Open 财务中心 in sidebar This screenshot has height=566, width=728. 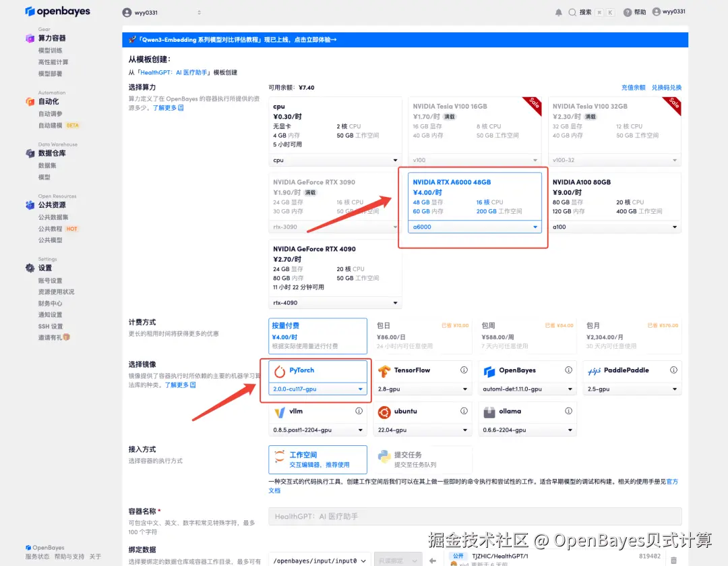[50, 304]
